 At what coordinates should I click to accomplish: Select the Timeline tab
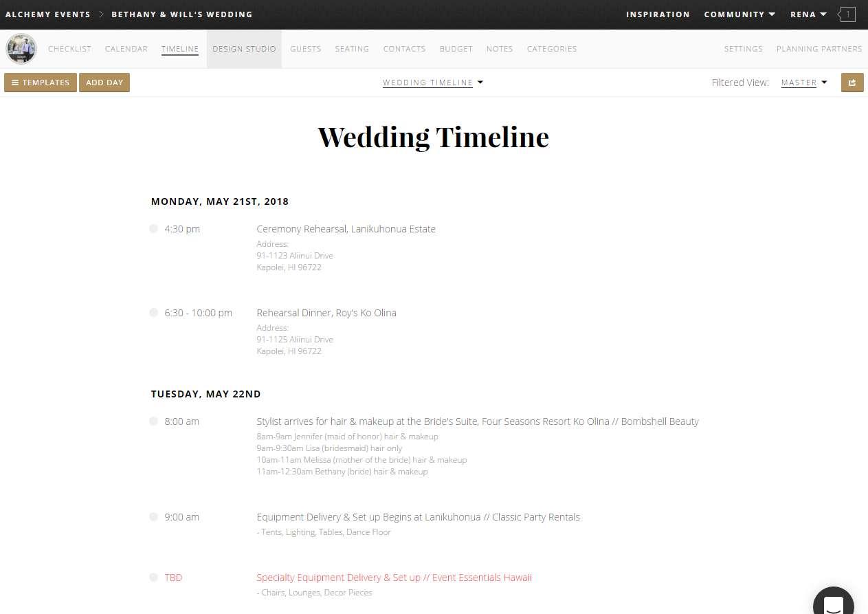[x=180, y=49]
